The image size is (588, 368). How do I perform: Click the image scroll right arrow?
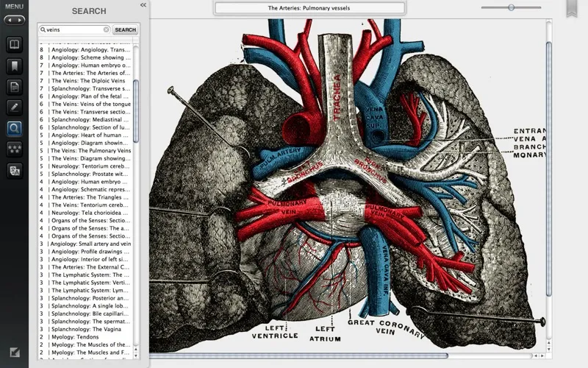542,355
